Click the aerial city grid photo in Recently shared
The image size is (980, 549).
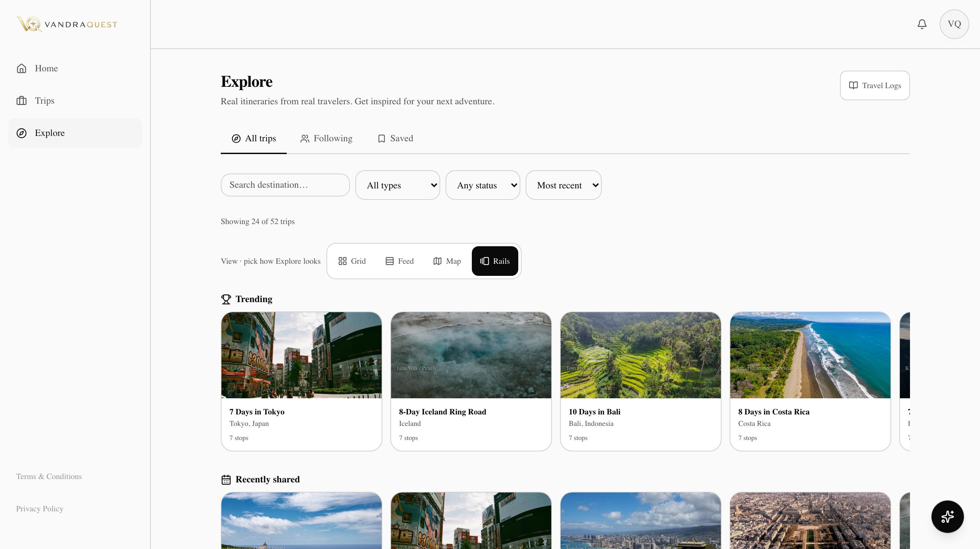click(810, 520)
